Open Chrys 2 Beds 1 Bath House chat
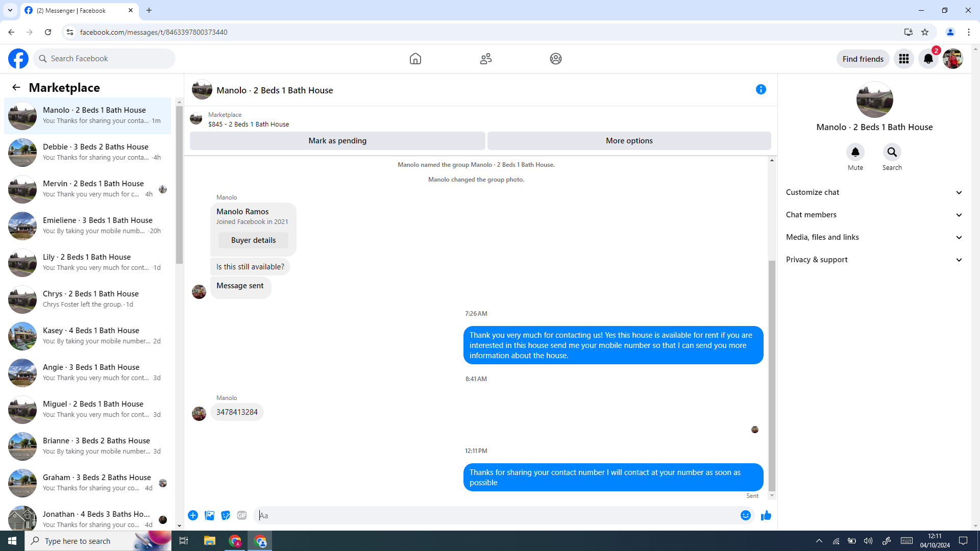 88,299
